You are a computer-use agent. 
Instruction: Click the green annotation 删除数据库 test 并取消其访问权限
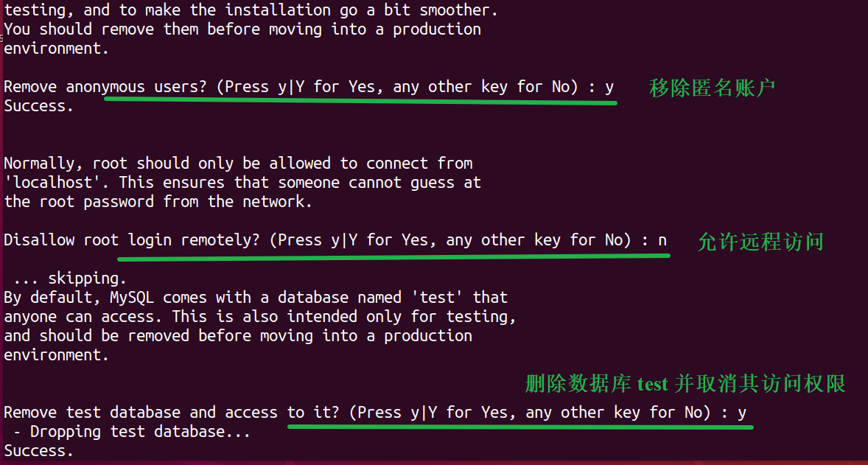[x=685, y=384]
